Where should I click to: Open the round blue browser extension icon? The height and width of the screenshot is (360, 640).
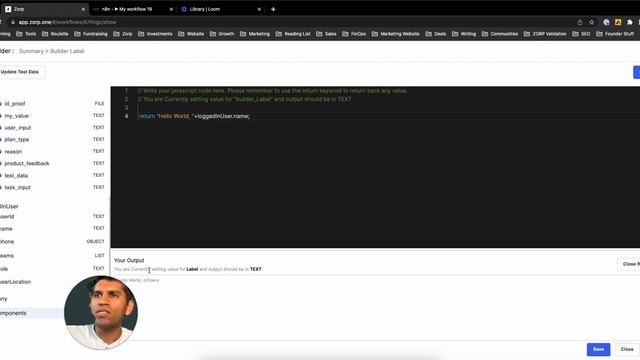tap(607, 22)
